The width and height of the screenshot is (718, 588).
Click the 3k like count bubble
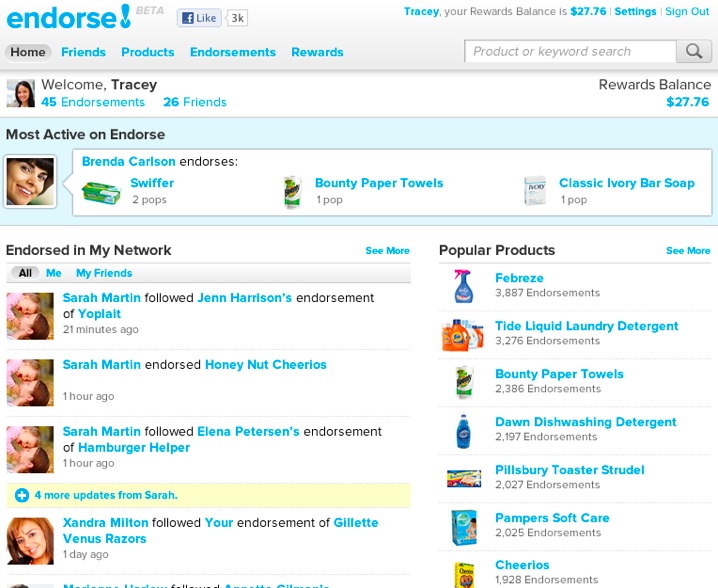[x=237, y=18]
